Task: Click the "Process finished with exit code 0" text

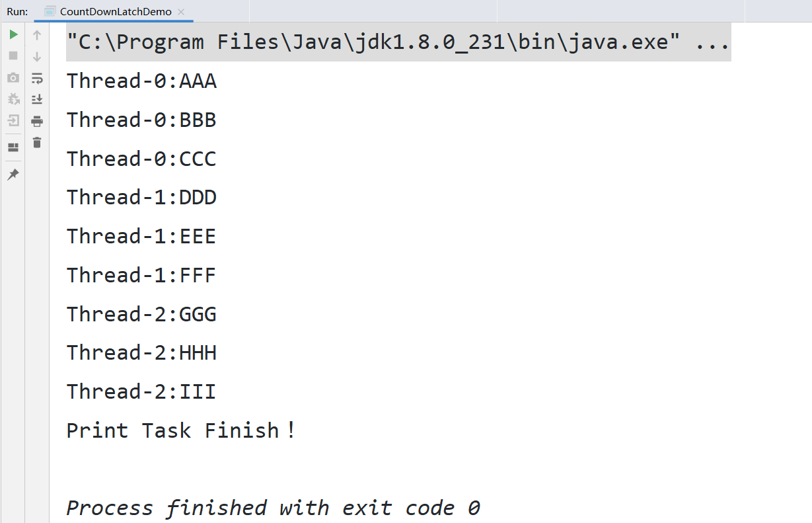Action: 272,508
